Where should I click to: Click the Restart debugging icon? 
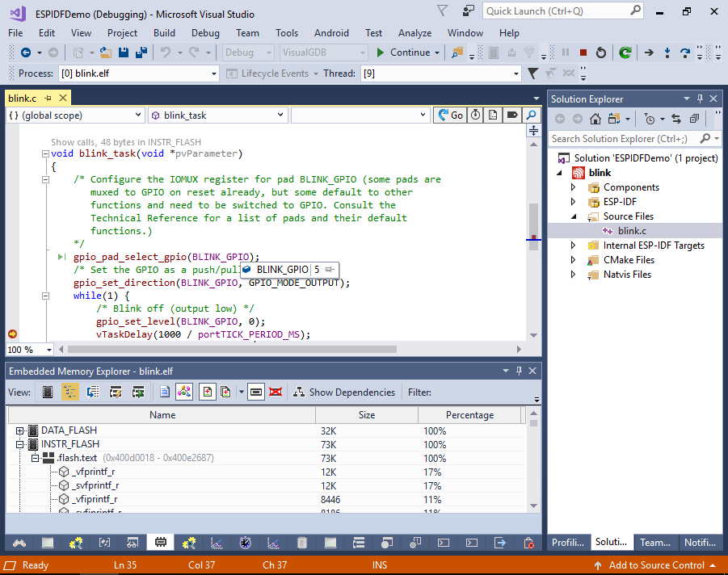click(601, 52)
